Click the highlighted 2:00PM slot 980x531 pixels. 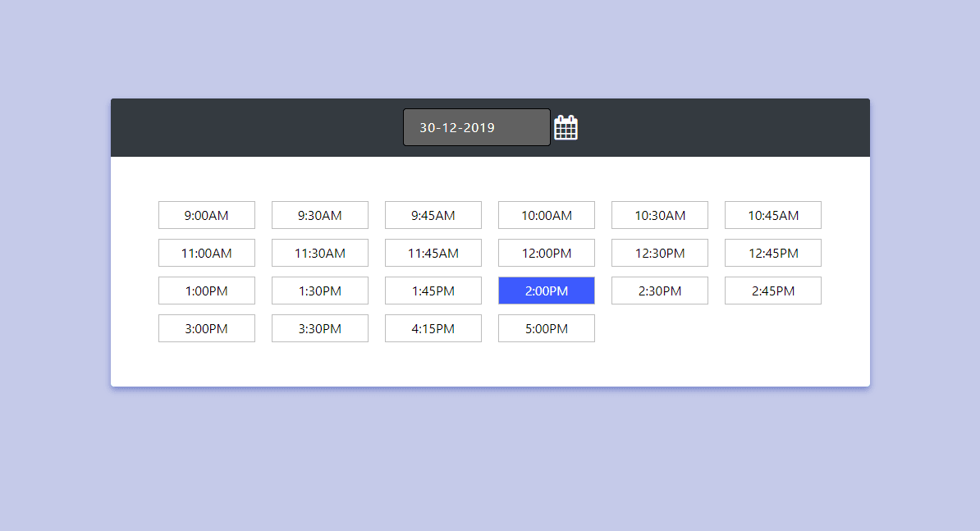point(547,291)
